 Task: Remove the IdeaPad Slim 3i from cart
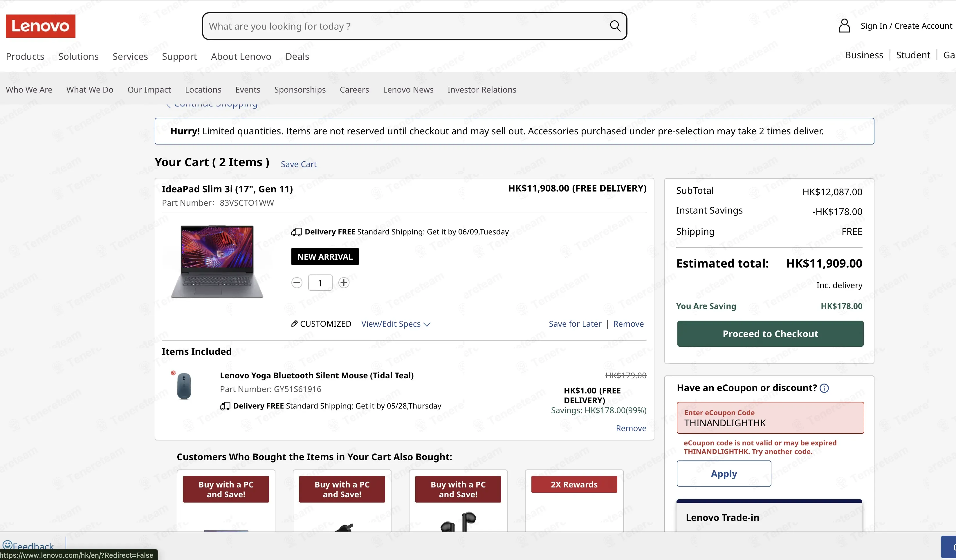pos(628,324)
